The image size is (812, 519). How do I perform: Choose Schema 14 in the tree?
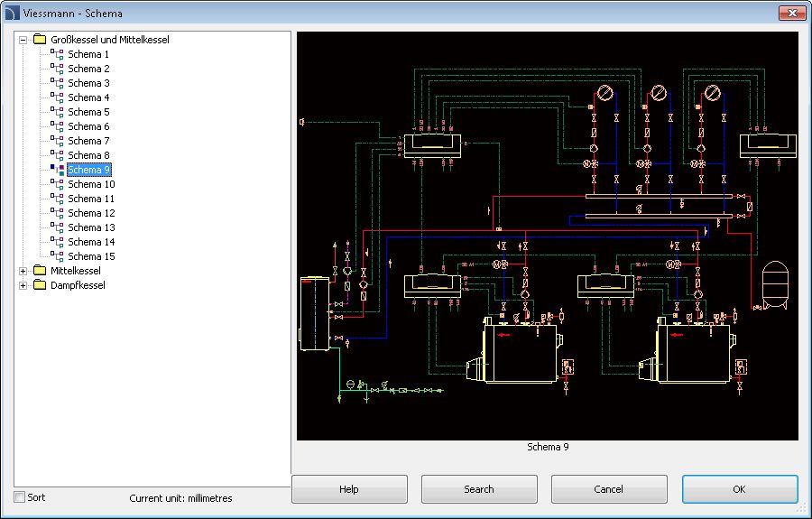click(x=91, y=242)
